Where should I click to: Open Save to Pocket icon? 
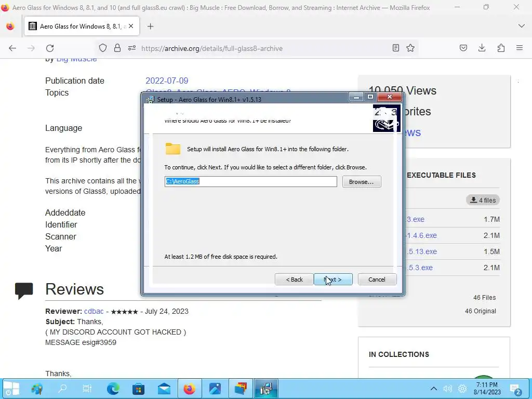(463, 48)
